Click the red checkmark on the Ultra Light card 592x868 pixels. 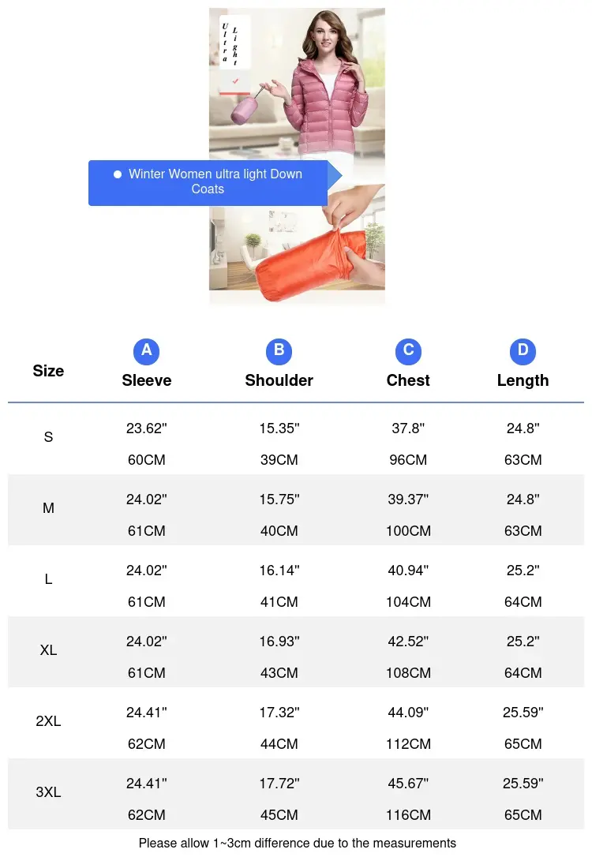coord(235,80)
